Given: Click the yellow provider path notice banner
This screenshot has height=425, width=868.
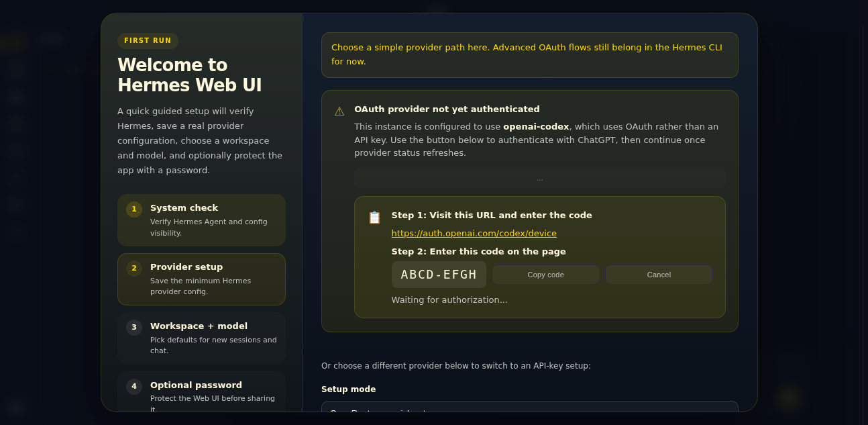Looking at the screenshot, I should pyautogui.click(x=530, y=55).
